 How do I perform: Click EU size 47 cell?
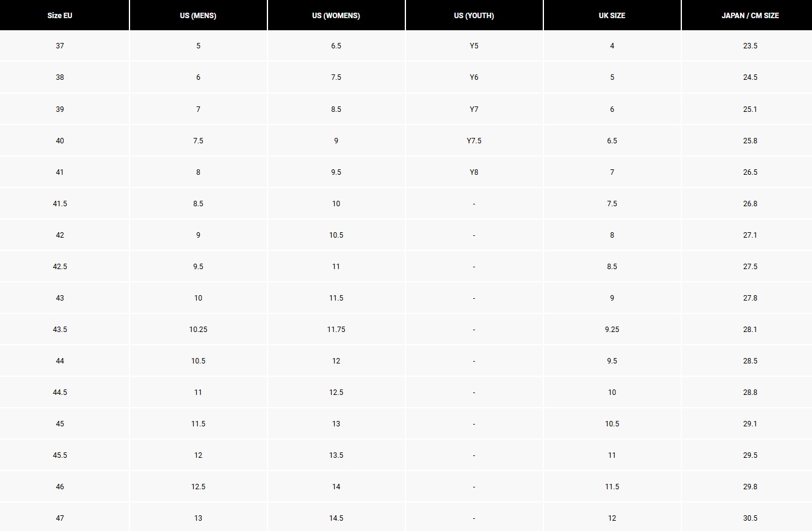[60, 518]
